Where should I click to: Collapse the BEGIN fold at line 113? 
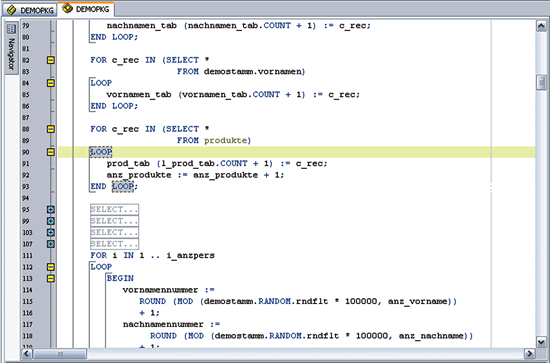click(51, 278)
